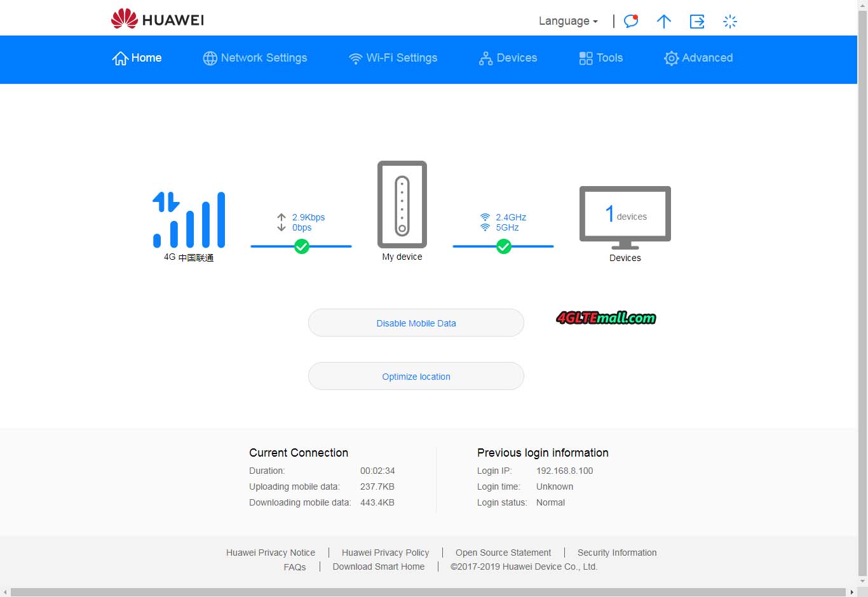Screen dimensions: 868x597
Task: Open the Download Smart Home link
Action: [378, 567]
